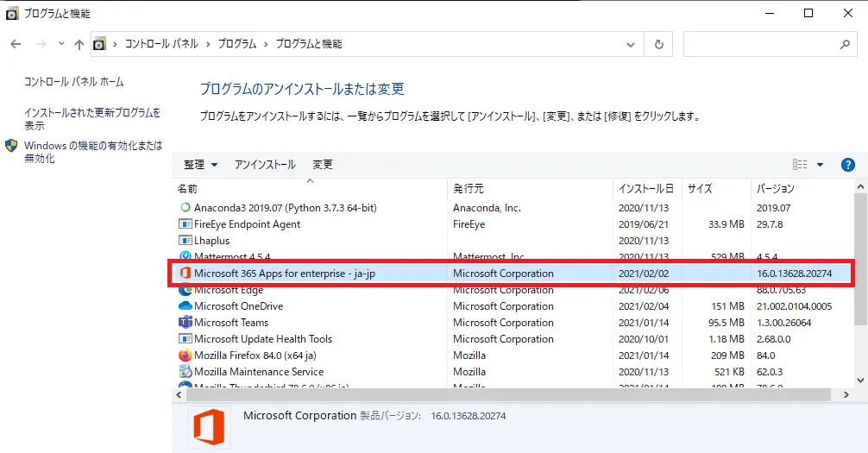Click コントロール パネル breadcrumb
The image size is (868, 453).
[x=161, y=44]
